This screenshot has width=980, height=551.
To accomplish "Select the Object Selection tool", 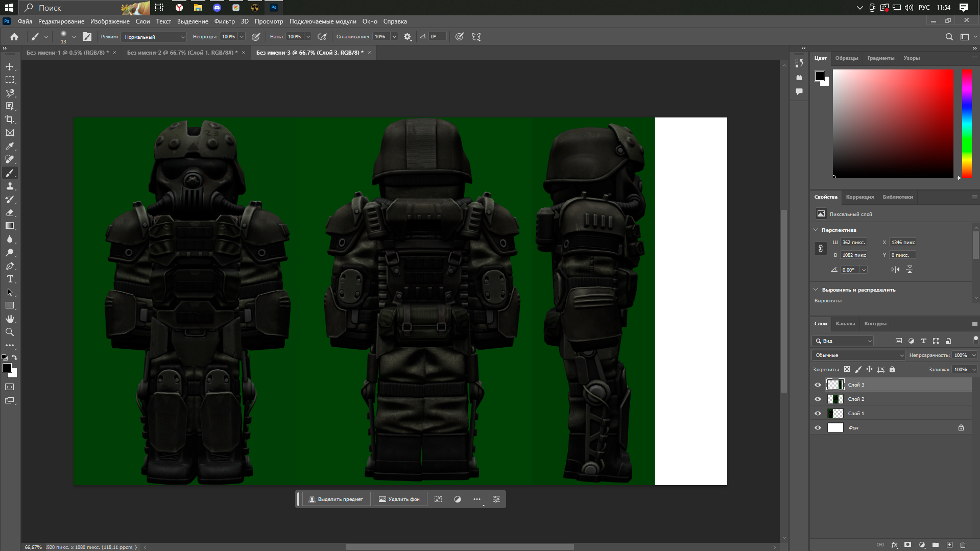I will coord(10,106).
